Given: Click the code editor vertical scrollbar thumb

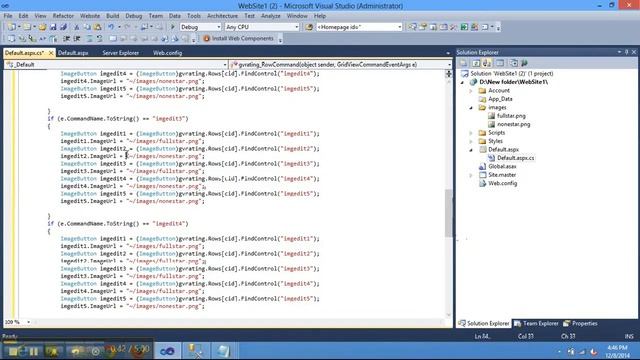Looking at the screenshot, I should pyautogui.click(x=449, y=213).
